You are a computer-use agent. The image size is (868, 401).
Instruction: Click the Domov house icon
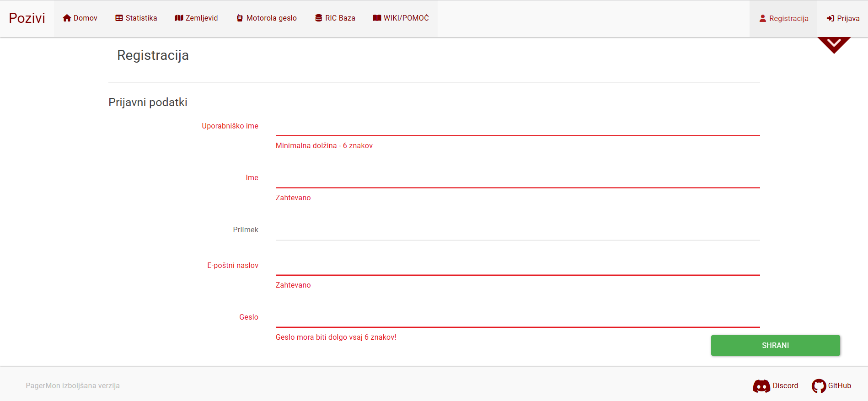coord(67,18)
